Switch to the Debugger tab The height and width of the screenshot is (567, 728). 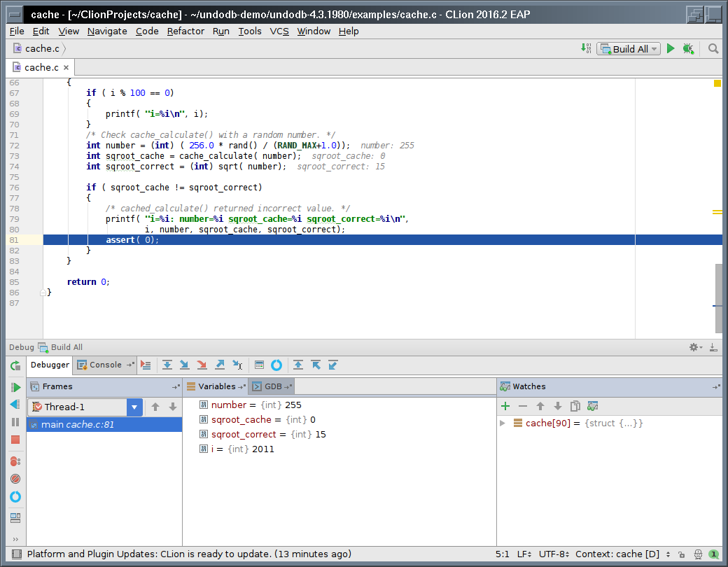(x=50, y=365)
